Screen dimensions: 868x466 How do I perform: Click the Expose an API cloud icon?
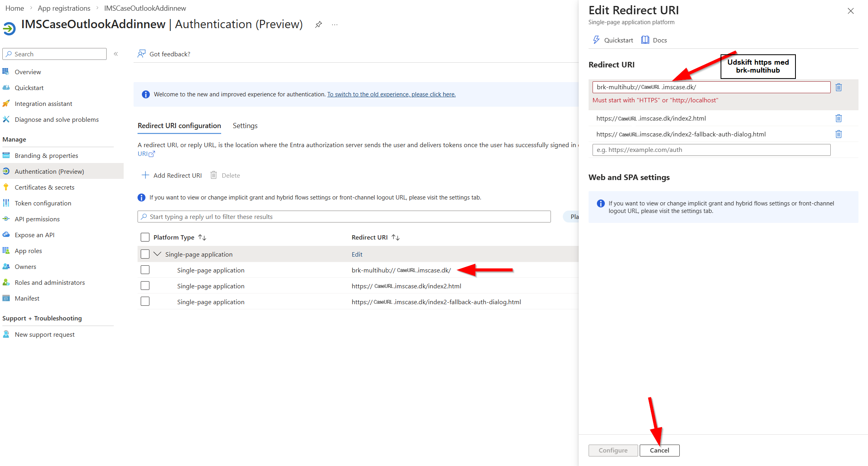click(x=6, y=235)
